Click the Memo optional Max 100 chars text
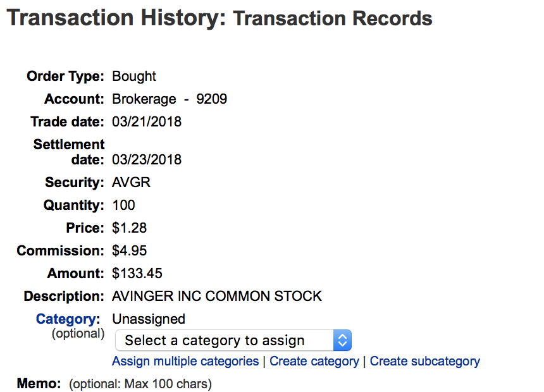This screenshot has width=544, height=392. [140, 384]
